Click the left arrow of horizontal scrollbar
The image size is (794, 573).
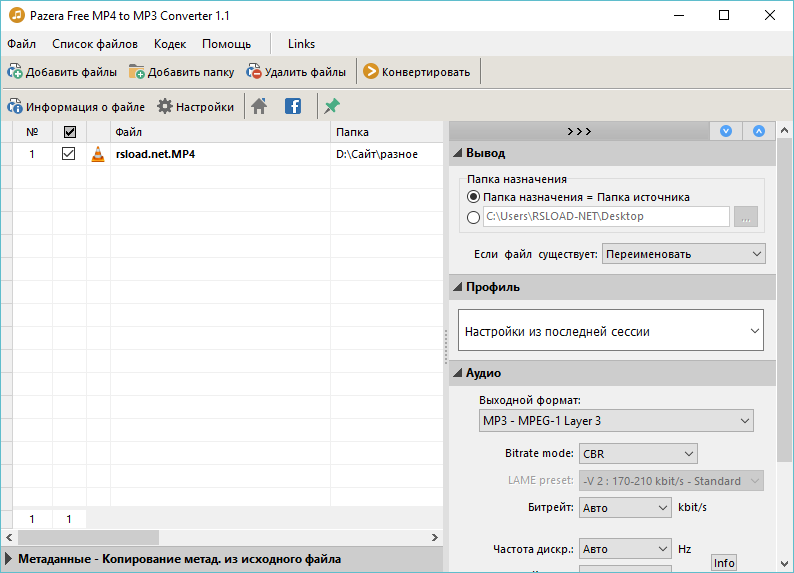pyautogui.click(x=9, y=538)
